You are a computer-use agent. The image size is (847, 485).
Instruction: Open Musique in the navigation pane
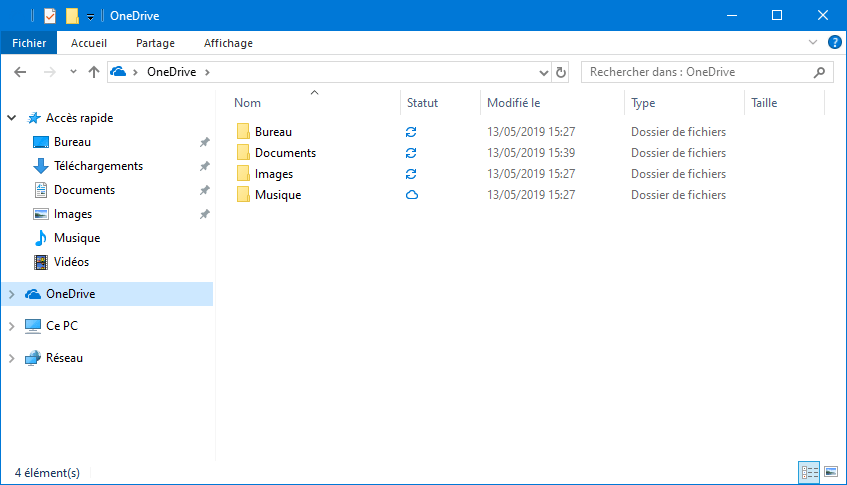pos(77,238)
